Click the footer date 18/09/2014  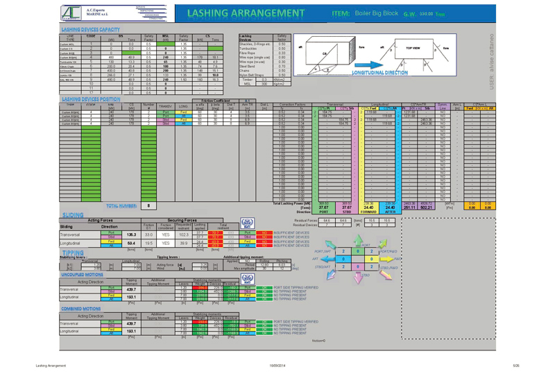click(277, 366)
